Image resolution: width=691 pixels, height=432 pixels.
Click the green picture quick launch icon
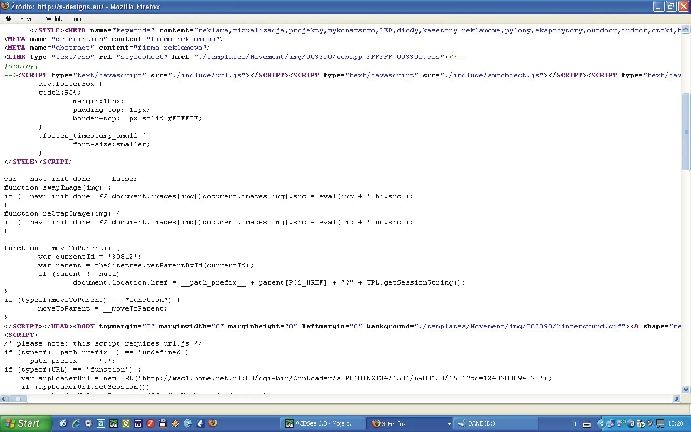(113, 424)
